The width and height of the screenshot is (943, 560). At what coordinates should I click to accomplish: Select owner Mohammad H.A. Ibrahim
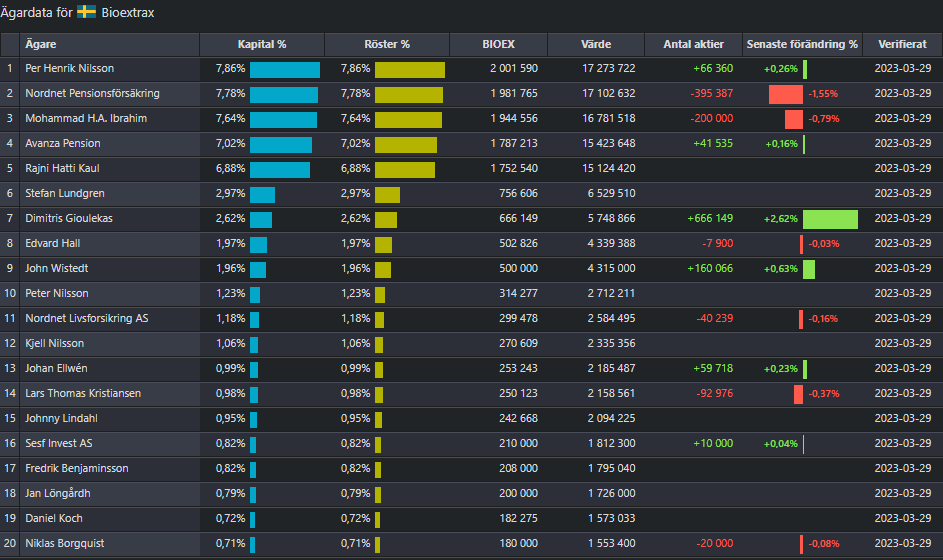click(x=86, y=118)
